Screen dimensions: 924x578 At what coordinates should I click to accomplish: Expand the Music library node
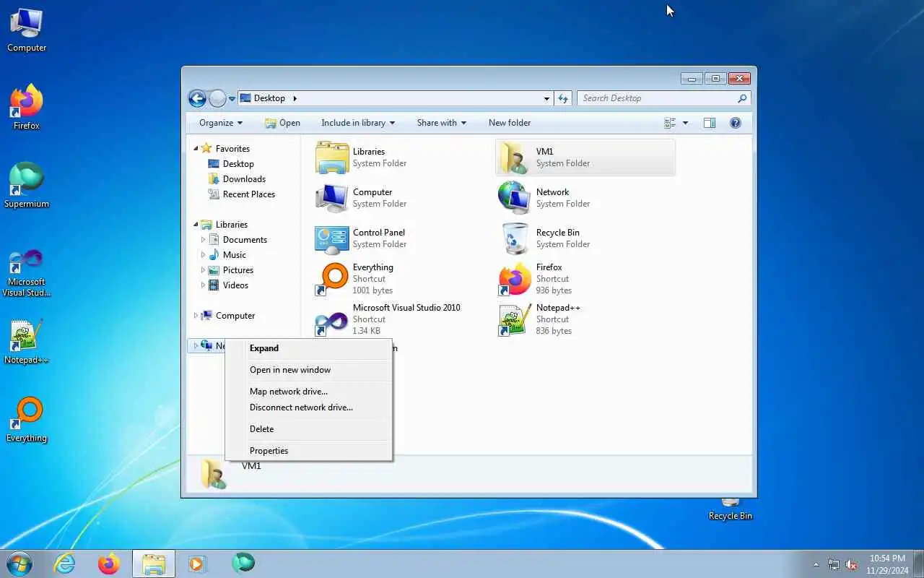tap(203, 255)
